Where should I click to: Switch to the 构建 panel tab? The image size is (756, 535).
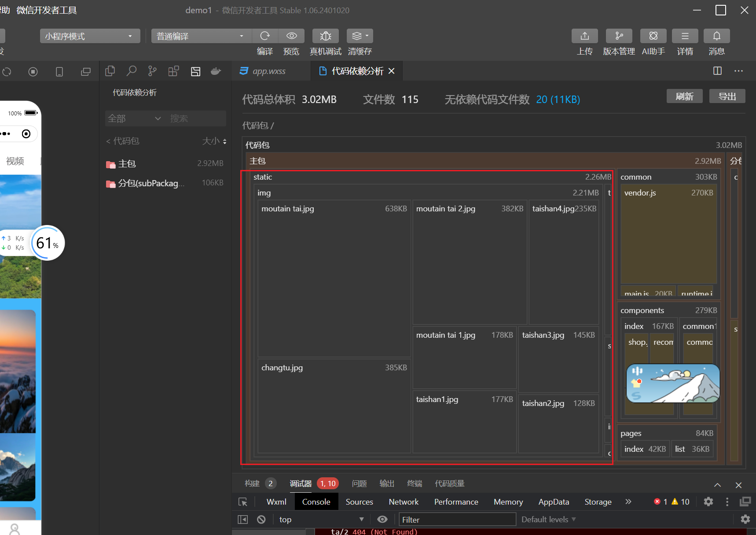[252, 483]
